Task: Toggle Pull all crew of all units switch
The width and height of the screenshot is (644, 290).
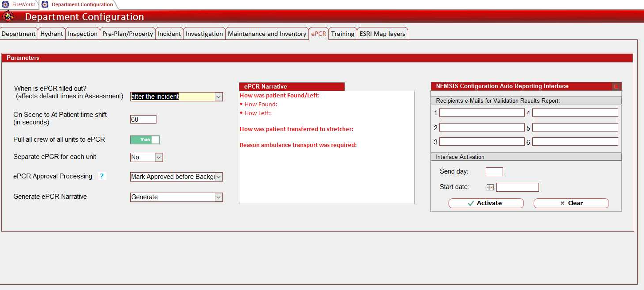Action: (x=145, y=140)
